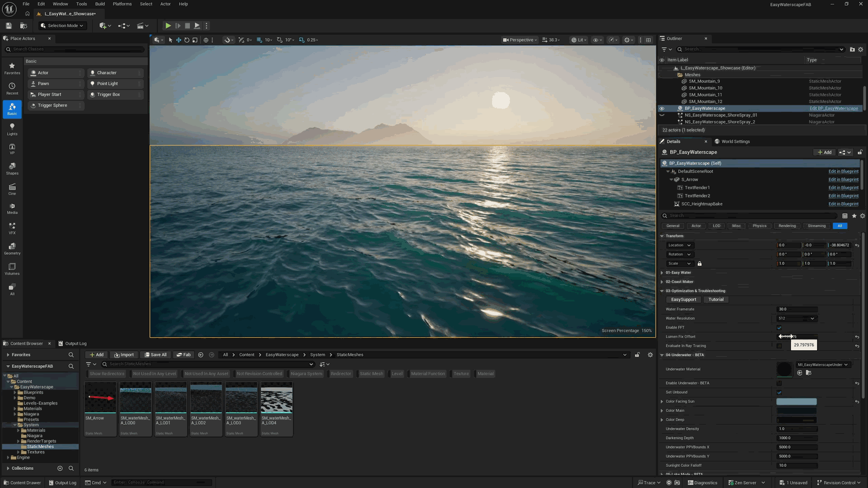Open the Geometry category in Place Actors
The image size is (868, 488).
coord(12,249)
